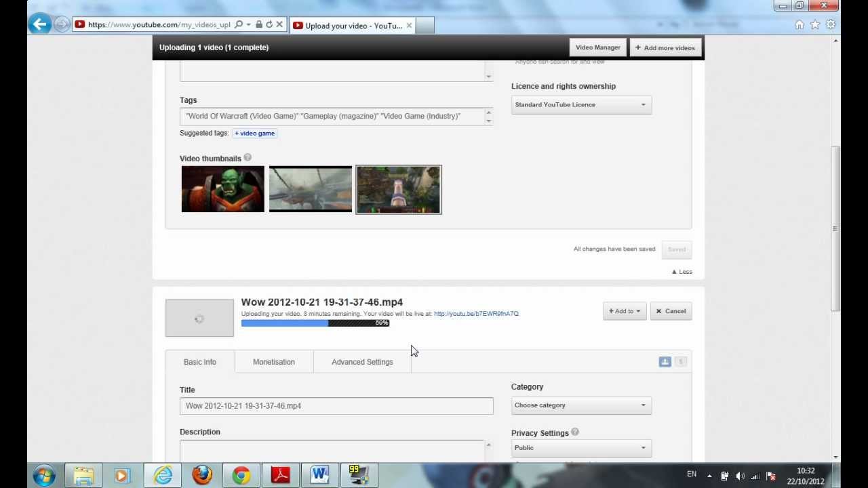Click the power plug battery tray icon
The width and height of the screenshot is (868, 488).
pyautogui.click(x=724, y=476)
